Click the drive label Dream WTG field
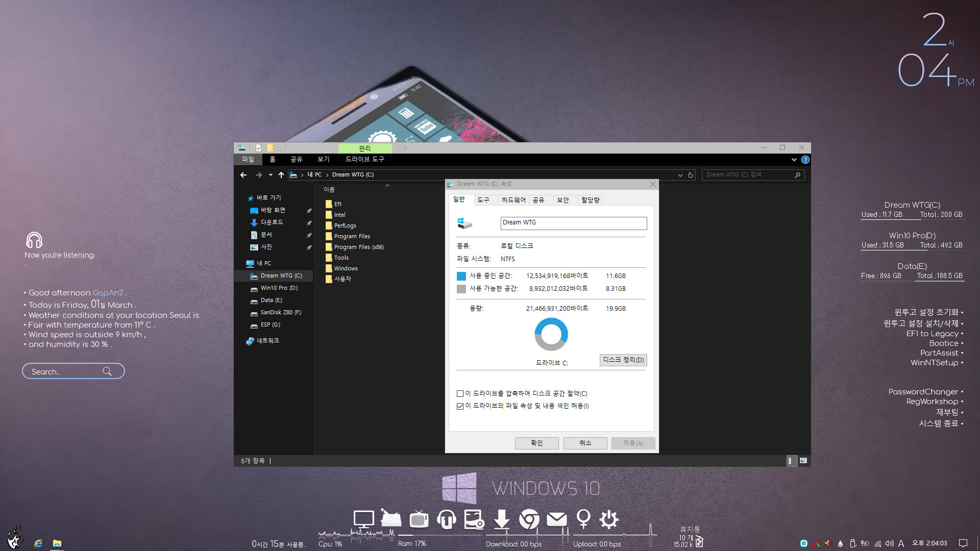Image resolution: width=980 pixels, height=551 pixels. [x=574, y=223]
